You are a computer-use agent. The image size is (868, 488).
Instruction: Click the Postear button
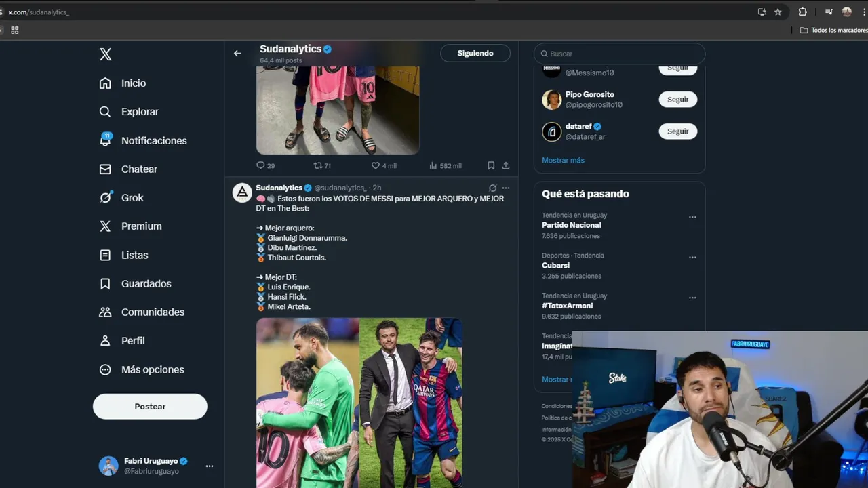[150, 406]
